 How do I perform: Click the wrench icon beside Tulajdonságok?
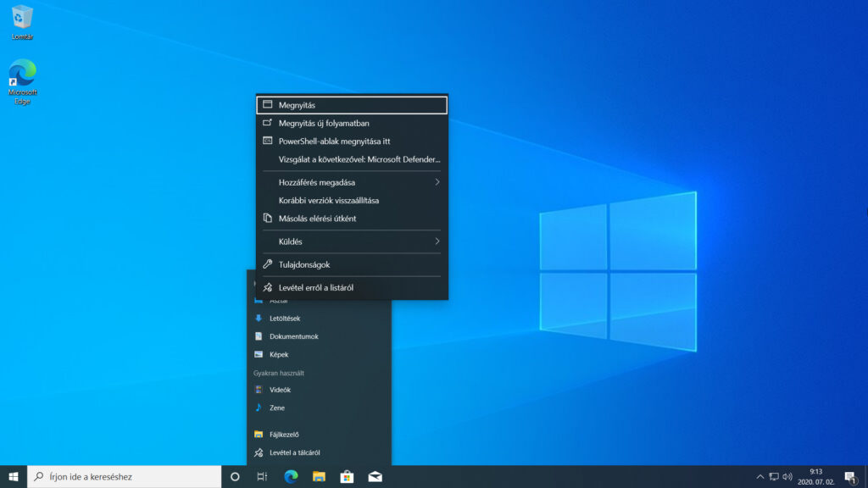[267, 264]
